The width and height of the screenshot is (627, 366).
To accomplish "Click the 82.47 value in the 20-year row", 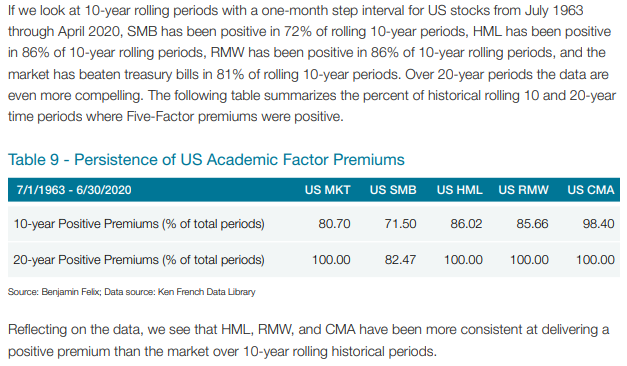I will tap(400, 260).
